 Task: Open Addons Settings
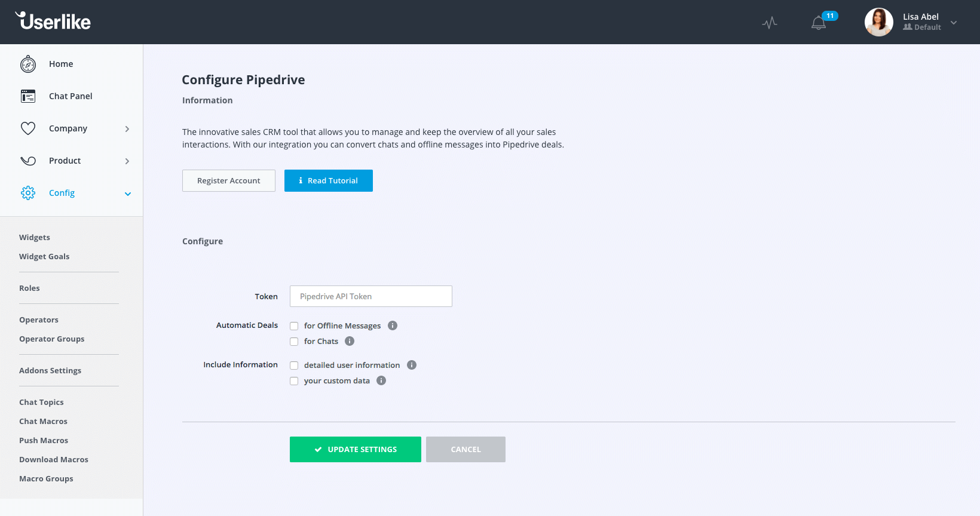pos(50,371)
